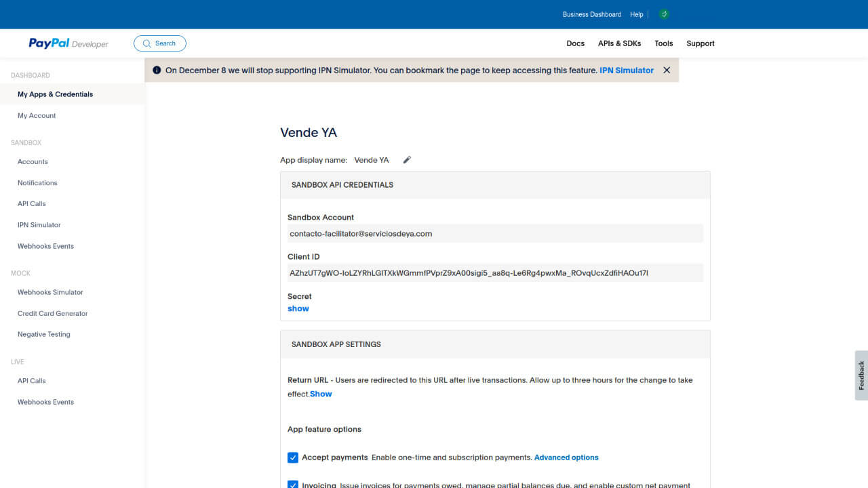Follow the IPN Simulator link in the banner
Screen dimensions: 868x488
click(627, 70)
